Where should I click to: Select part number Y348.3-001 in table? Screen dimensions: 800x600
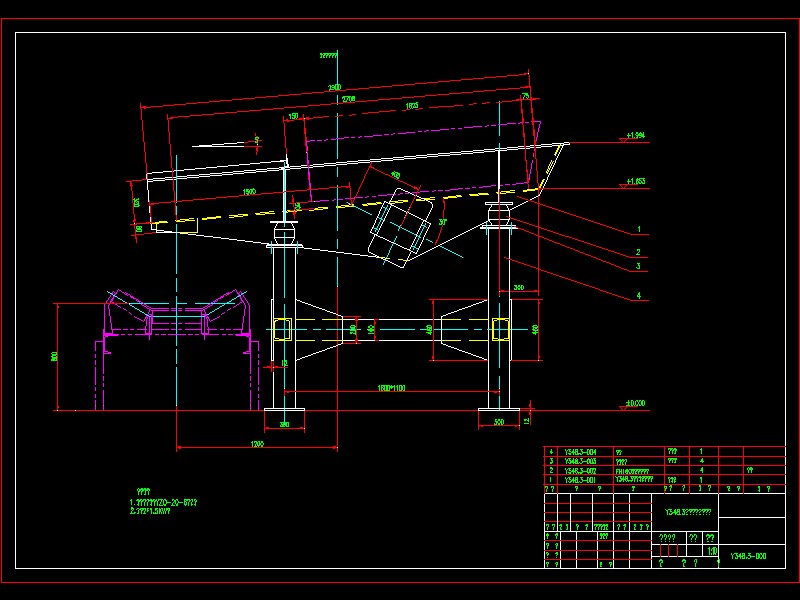(x=580, y=480)
